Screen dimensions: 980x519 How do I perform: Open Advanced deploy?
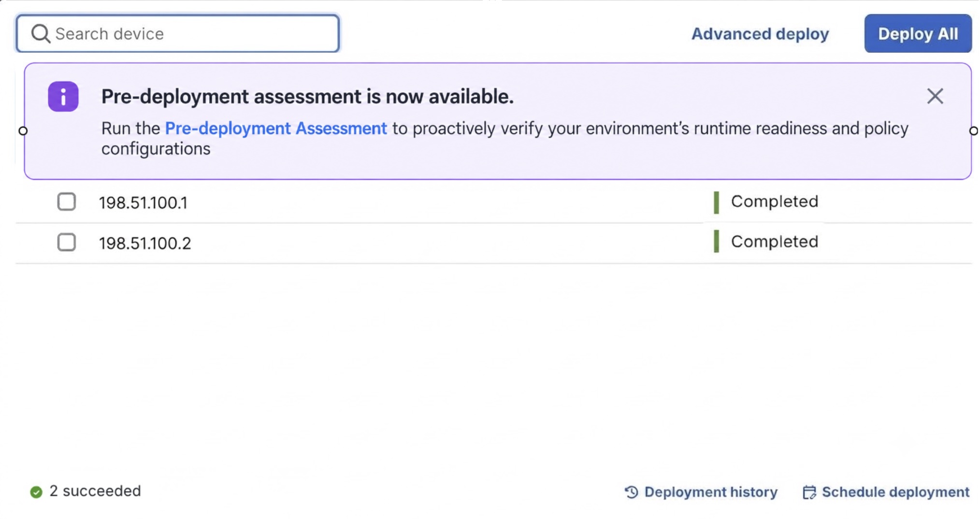tap(760, 34)
